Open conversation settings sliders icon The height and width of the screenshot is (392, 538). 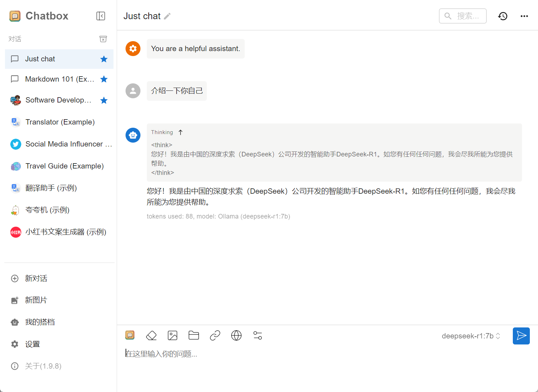coord(258,336)
